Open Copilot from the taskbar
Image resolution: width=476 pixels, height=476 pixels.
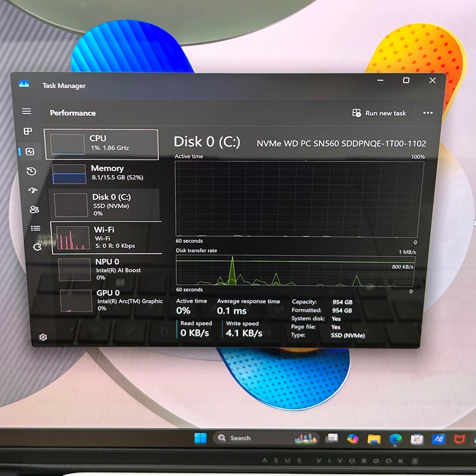[352, 439]
